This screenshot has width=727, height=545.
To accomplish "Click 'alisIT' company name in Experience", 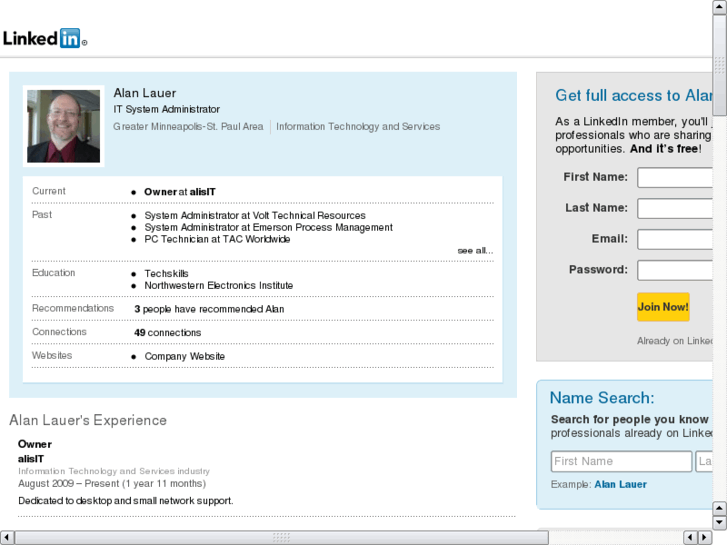I will coord(31,459).
